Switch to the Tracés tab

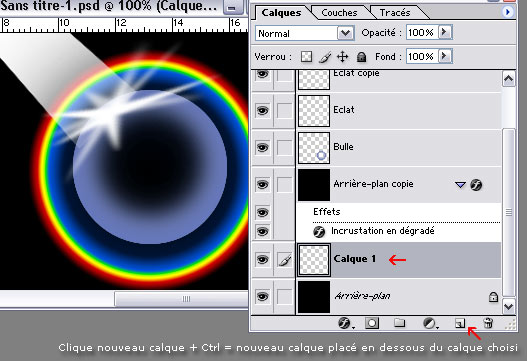tap(395, 13)
